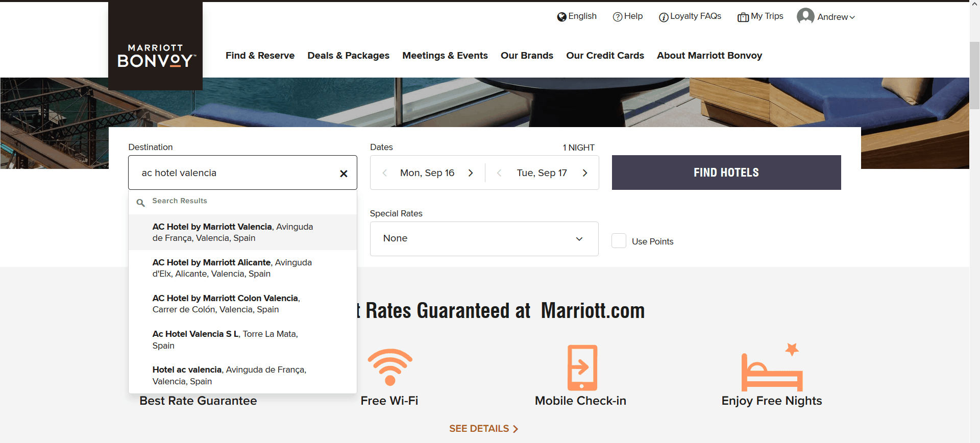
Task: Move check-in date forward from Mon, Sep 16
Action: click(471, 173)
